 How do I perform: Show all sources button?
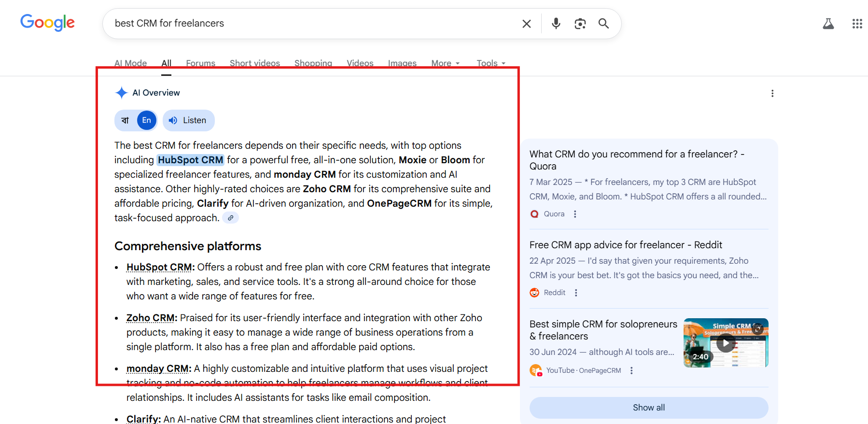coord(648,408)
